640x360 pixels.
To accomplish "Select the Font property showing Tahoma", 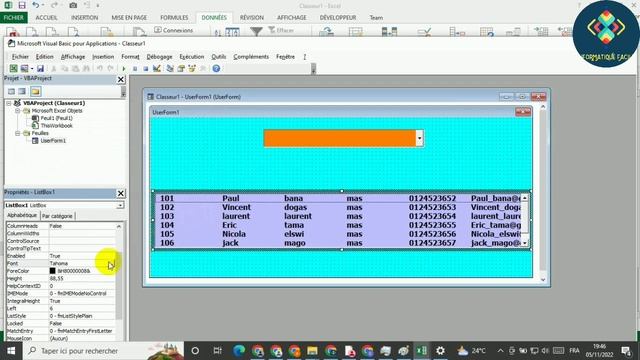I will pyautogui.click(x=61, y=263).
